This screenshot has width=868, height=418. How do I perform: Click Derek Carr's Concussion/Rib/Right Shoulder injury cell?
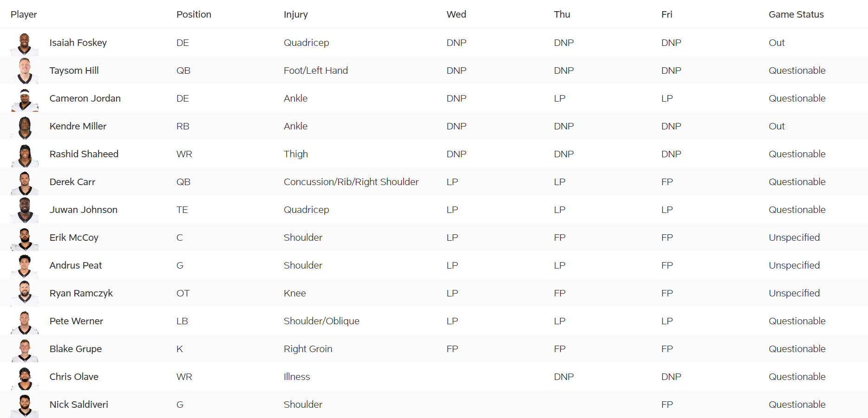pos(351,182)
